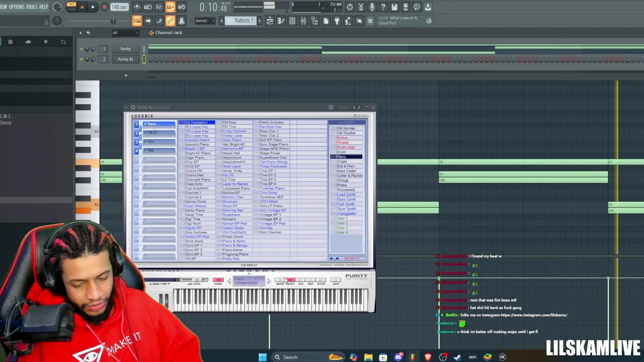Click the question mark help icon
Screen dimensions: 644x362
tap(383, 7)
